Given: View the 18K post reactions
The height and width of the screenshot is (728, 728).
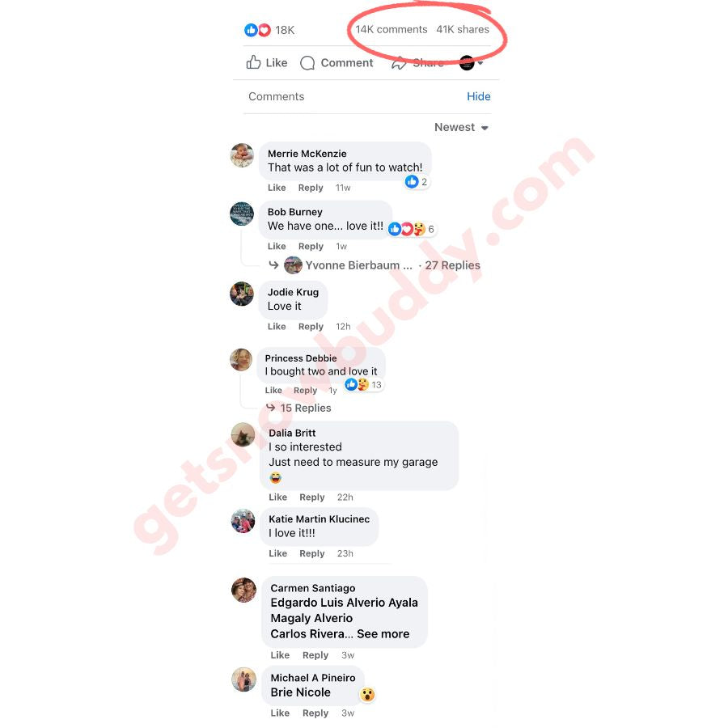Looking at the screenshot, I should 269,30.
